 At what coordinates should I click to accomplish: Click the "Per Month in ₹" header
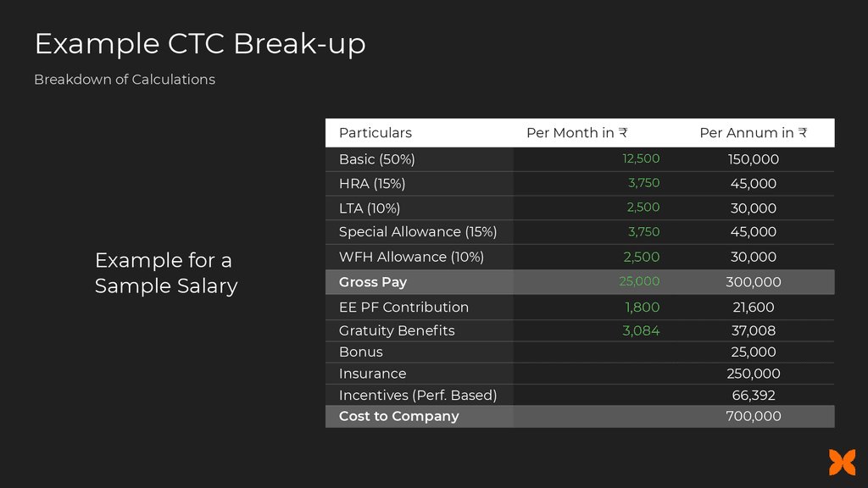(576, 133)
